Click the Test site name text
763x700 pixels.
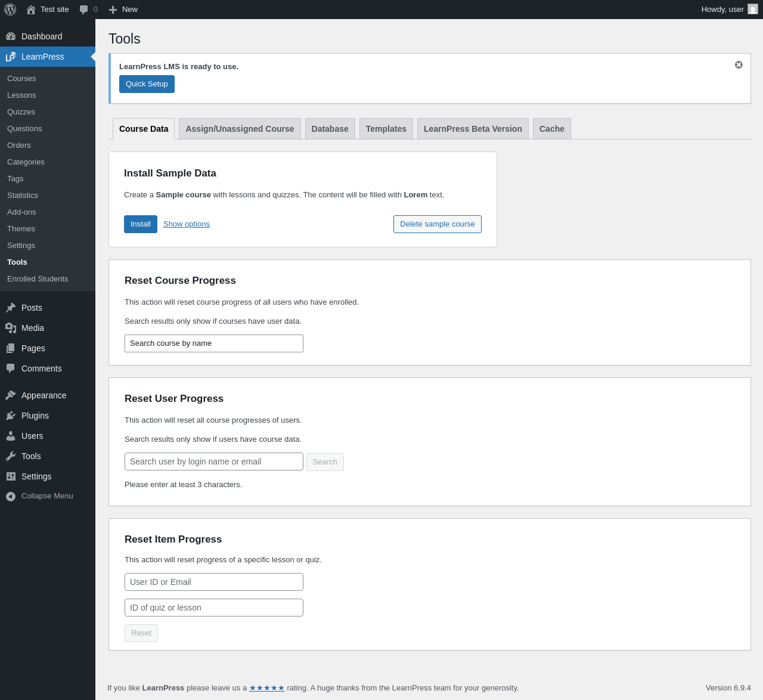(55, 10)
